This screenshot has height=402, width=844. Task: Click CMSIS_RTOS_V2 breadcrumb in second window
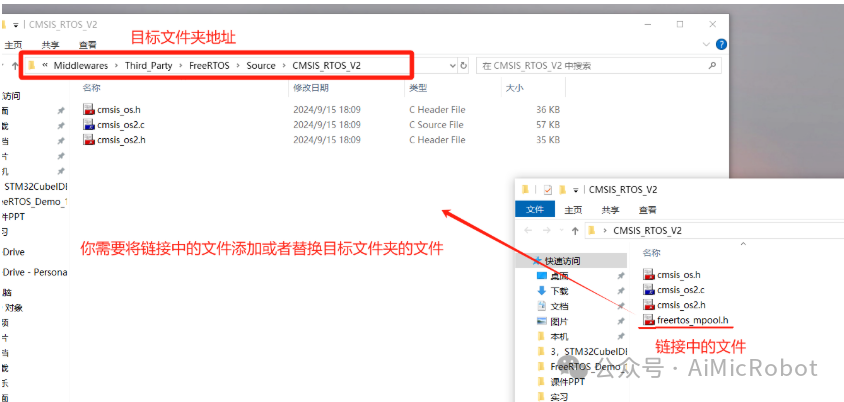tap(648, 230)
